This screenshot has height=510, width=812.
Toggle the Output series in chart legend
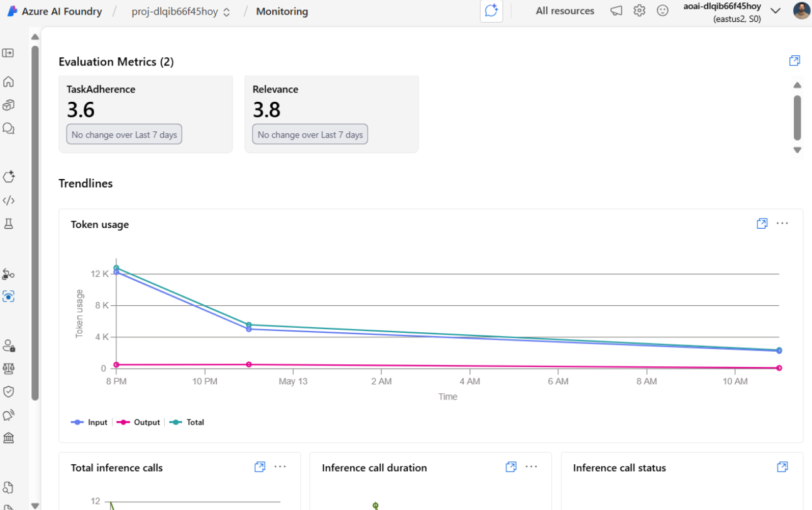coord(140,423)
